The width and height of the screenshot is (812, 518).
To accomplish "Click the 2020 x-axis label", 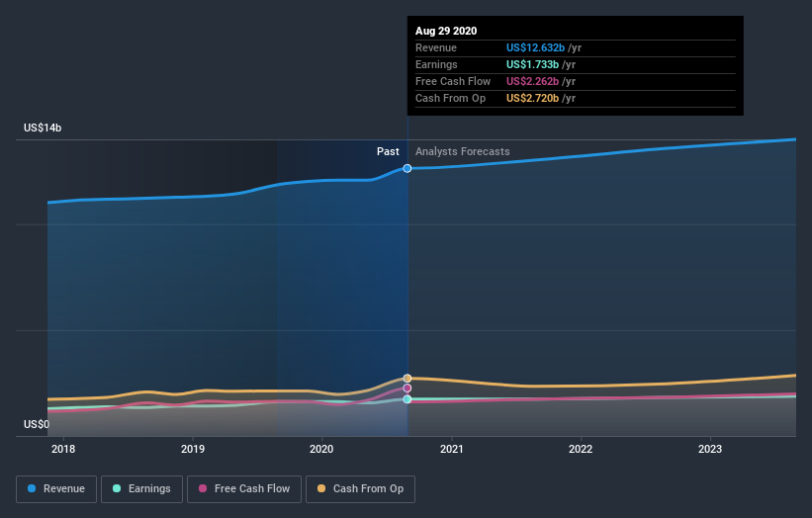I will 321,449.
